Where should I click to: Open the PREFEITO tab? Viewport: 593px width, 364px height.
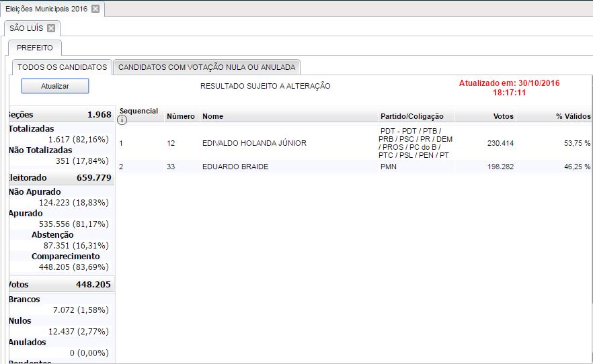(35, 48)
